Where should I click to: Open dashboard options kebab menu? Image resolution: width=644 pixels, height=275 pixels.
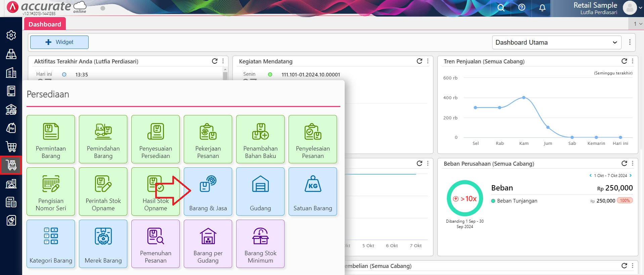tap(630, 42)
